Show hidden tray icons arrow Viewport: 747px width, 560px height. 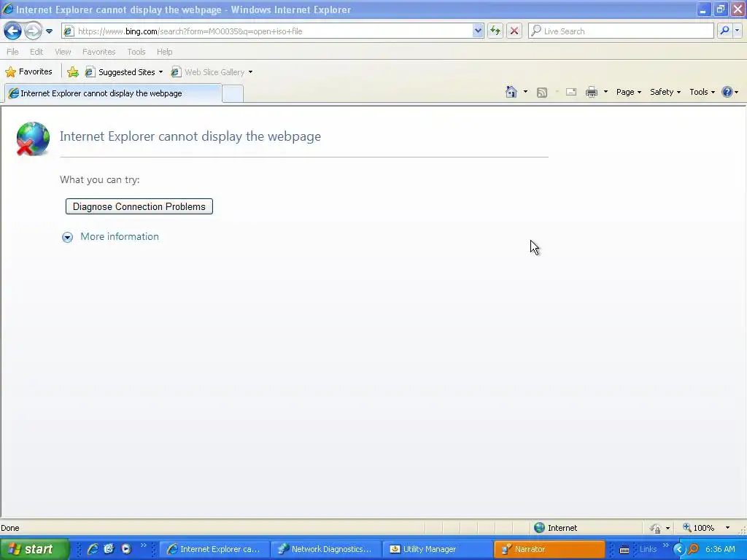click(679, 549)
